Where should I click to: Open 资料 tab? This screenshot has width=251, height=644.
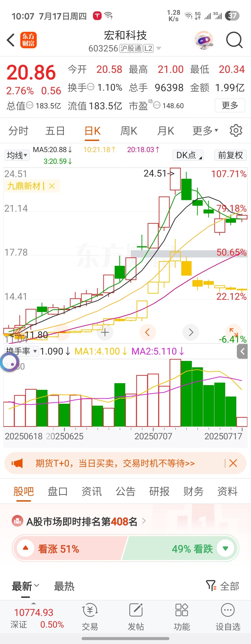pos(227,491)
